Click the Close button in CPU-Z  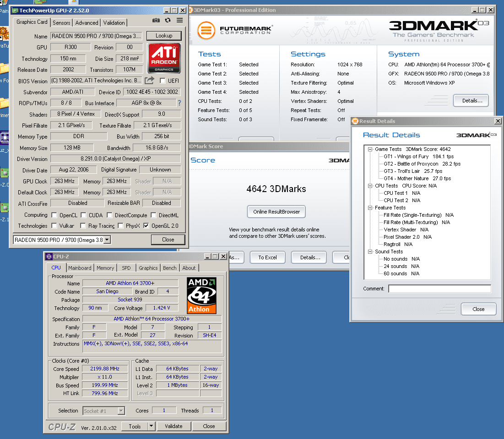pyautogui.click(x=209, y=426)
